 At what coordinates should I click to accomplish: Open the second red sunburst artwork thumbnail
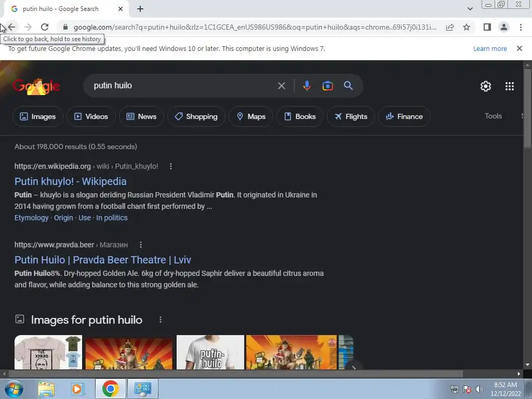coord(291,352)
